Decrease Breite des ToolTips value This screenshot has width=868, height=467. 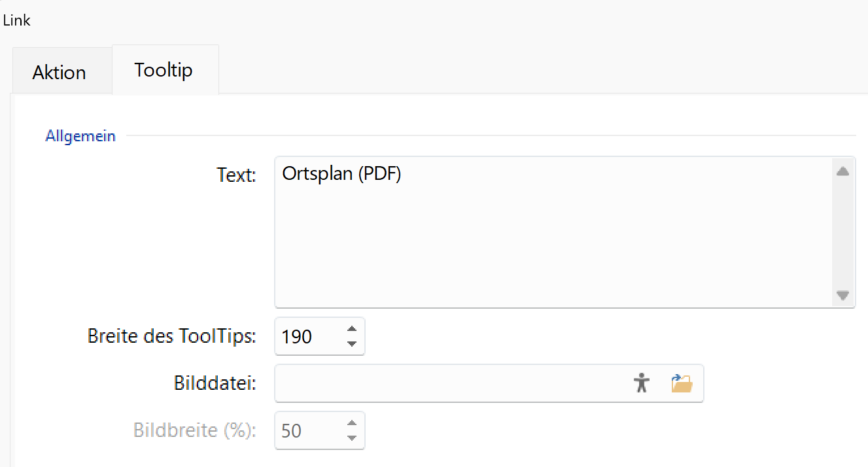point(352,344)
